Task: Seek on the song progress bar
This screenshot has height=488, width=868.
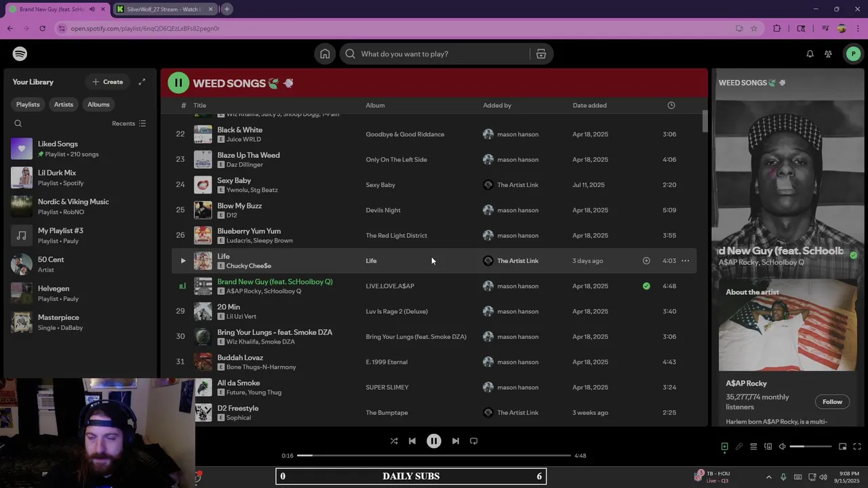Action: pyautogui.click(x=434, y=455)
